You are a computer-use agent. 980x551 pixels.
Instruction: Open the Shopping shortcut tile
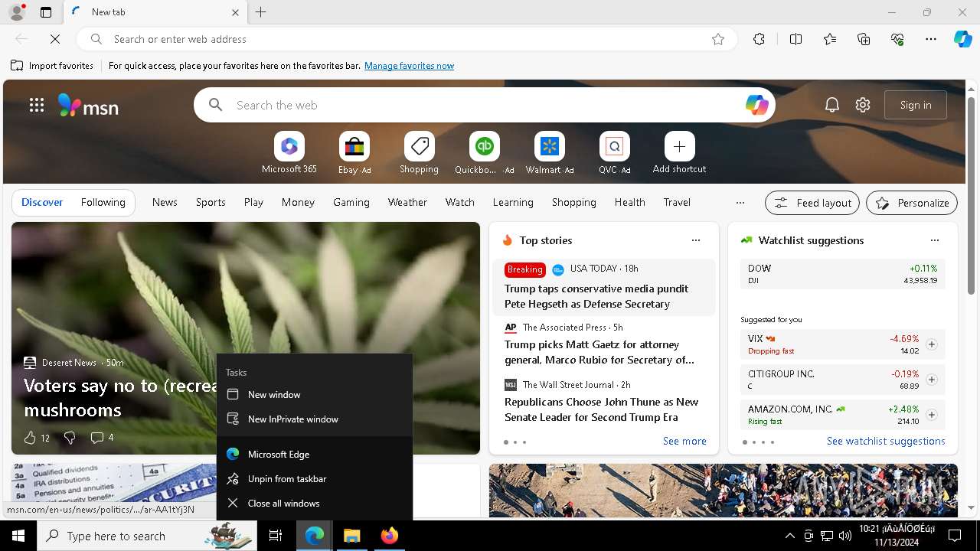419,153
